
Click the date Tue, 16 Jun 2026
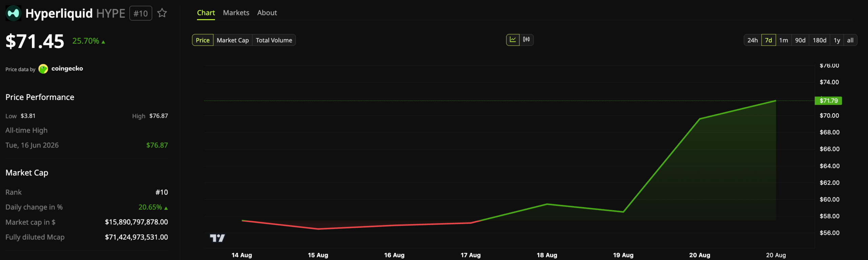[32, 145]
